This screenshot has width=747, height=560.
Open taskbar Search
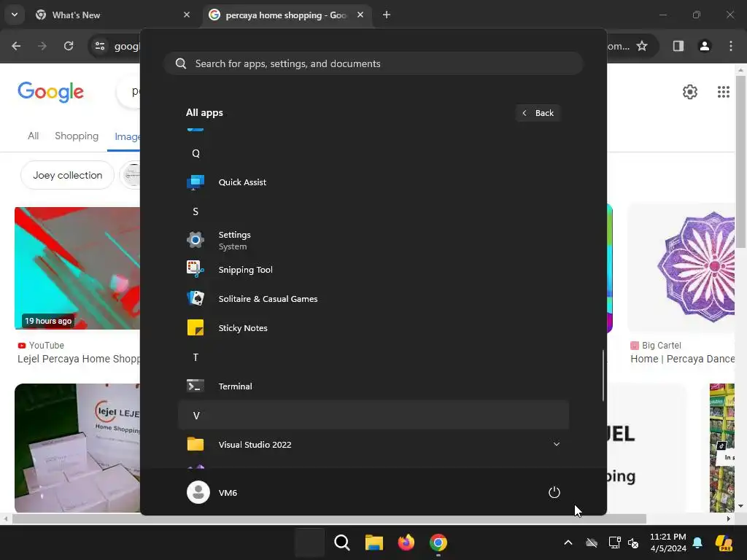tap(341, 542)
